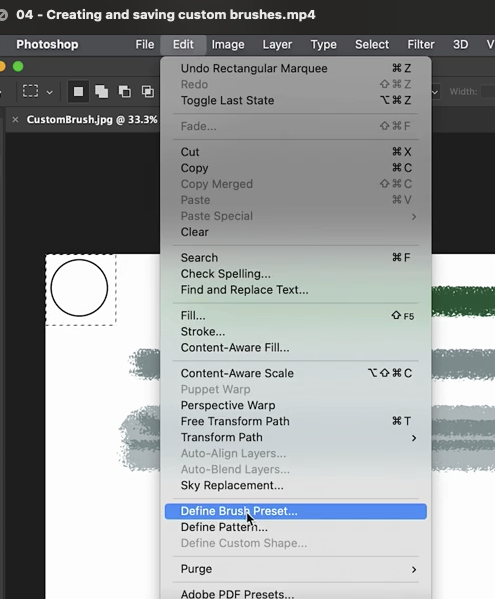Click Define Pattern...
The width and height of the screenshot is (495, 599).
pyautogui.click(x=296, y=527)
